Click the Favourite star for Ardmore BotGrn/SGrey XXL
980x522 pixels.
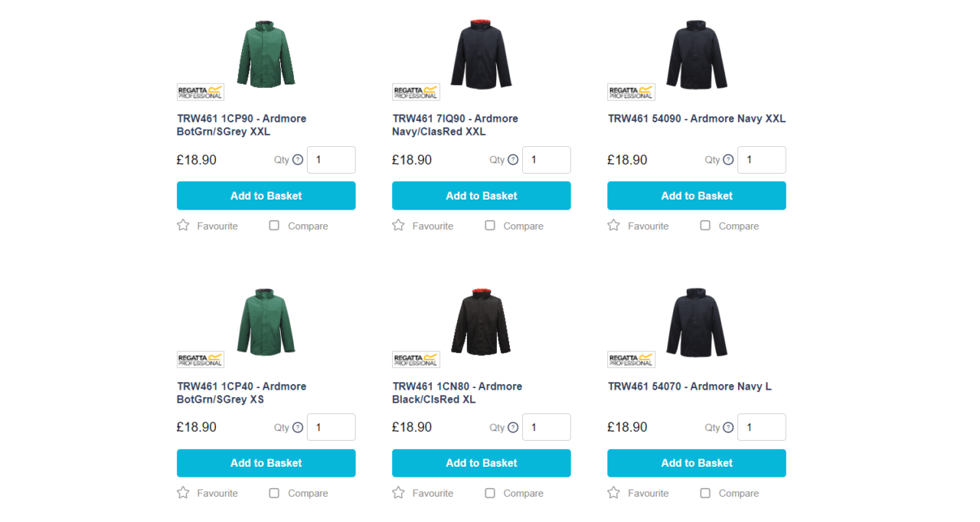[x=183, y=225]
